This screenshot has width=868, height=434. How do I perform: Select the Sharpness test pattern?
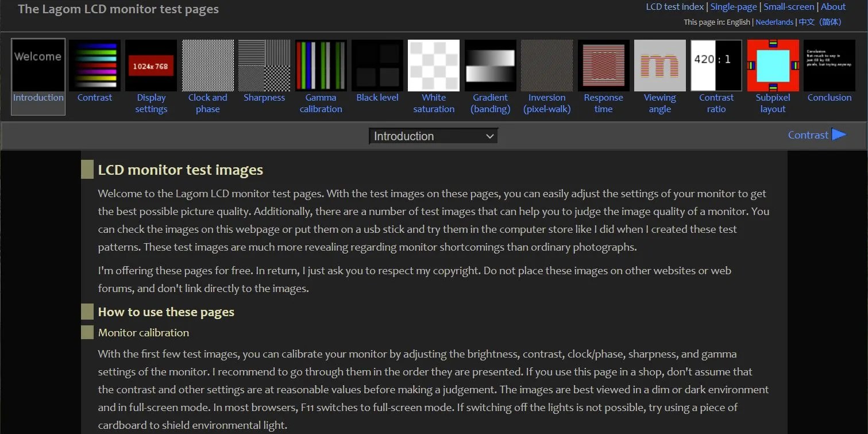coord(264,65)
